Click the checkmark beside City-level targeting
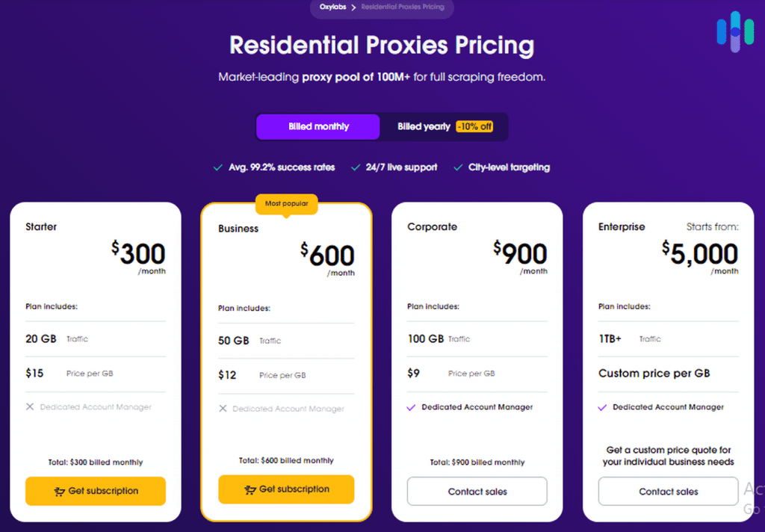Screen dimensions: 765x532 click(x=457, y=167)
